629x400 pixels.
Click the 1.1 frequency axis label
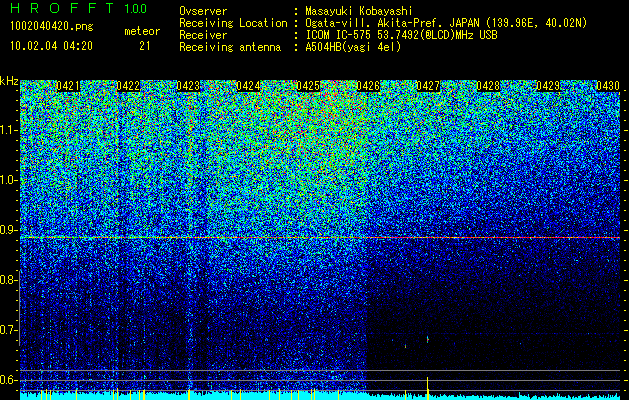[x=8, y=130]
